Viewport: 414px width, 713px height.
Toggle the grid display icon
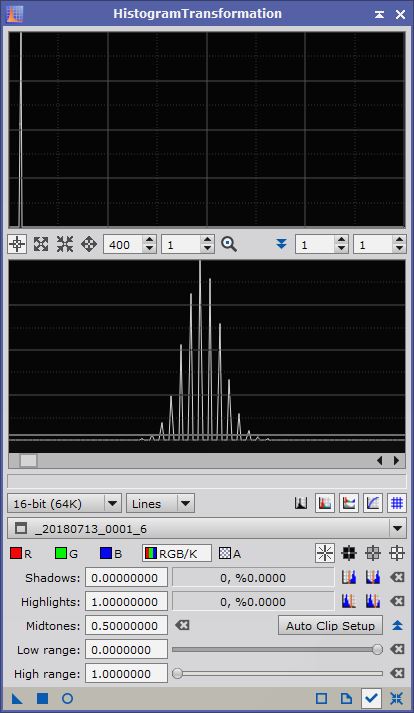397,503
